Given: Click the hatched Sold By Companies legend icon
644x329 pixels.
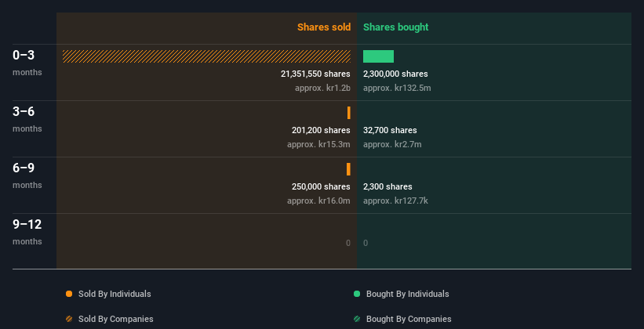Looking at the screenshot, I should [69, 319].
